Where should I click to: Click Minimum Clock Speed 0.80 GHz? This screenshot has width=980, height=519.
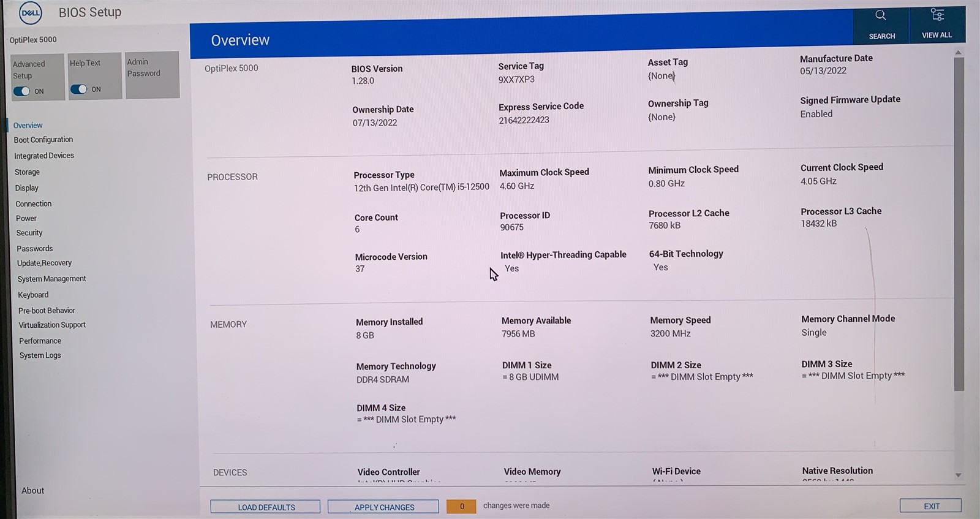[666, 183]
